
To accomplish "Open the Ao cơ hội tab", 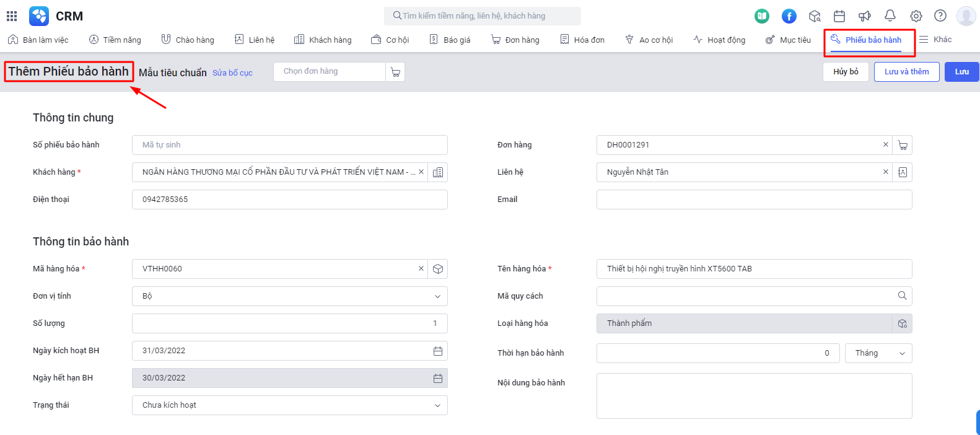I will [649, 40].
